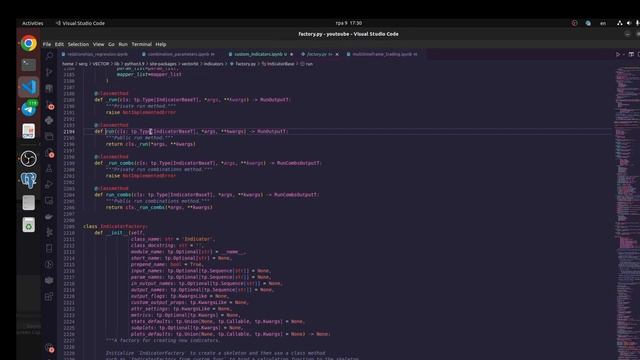Switch to the multitimeframe_trading.ipynb tab
This screenshot has height=360, width=640.
click(383, 54)
